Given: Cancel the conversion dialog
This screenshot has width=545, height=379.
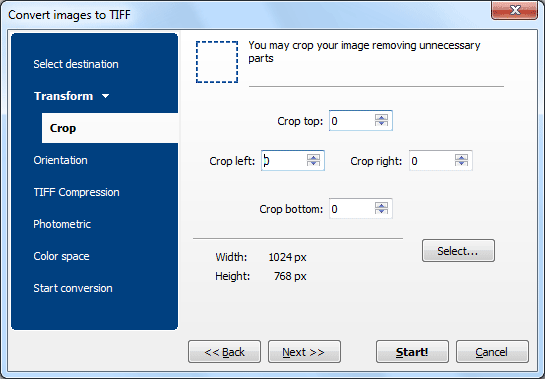Looking at the screenshot, I should click(492, 352).
